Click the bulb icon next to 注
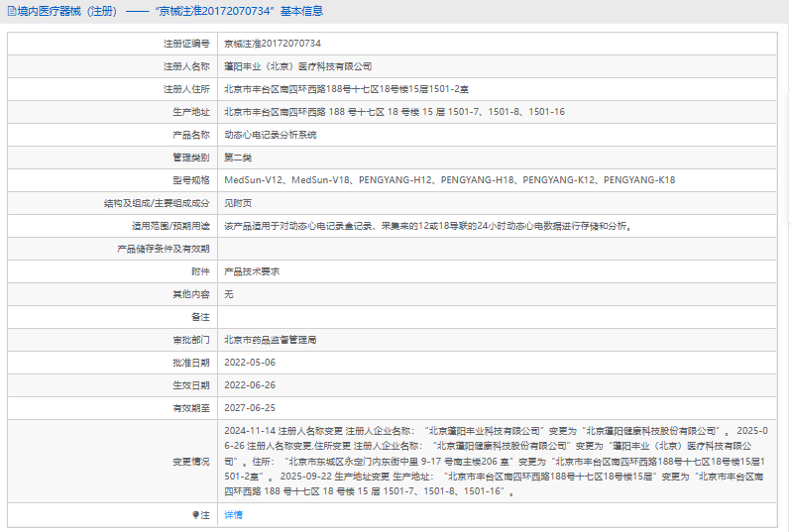 tap(195, 515)
